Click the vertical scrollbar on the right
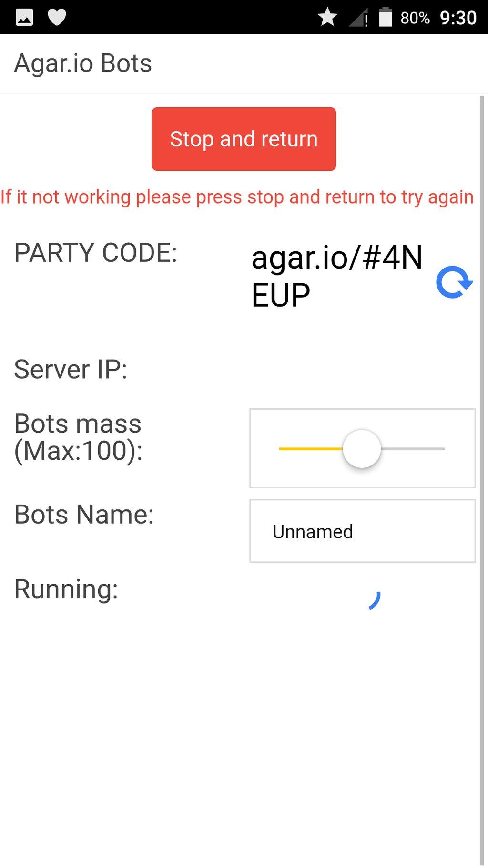 pyautogui.click(x=482, y=481)
